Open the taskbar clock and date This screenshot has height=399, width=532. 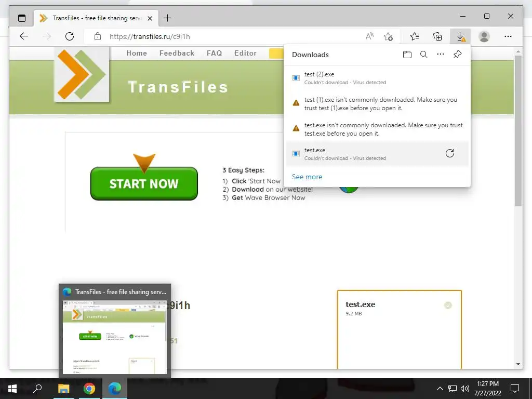click(487, 389)
